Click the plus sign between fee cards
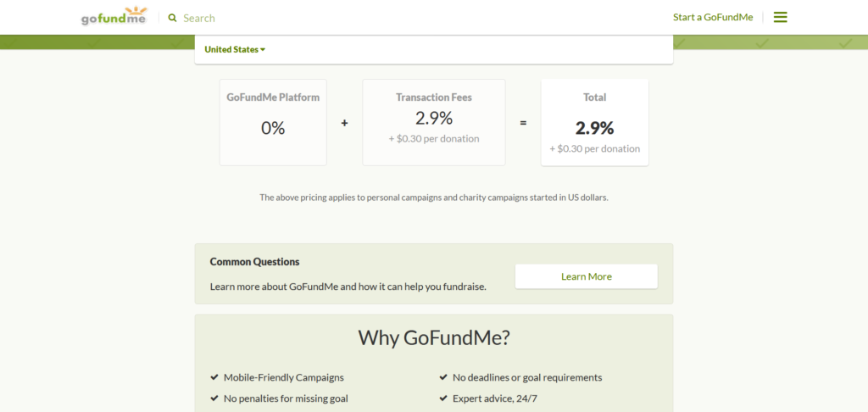This screenshot has width=868, height=412. pyautogui.click(x=344, y=123)
